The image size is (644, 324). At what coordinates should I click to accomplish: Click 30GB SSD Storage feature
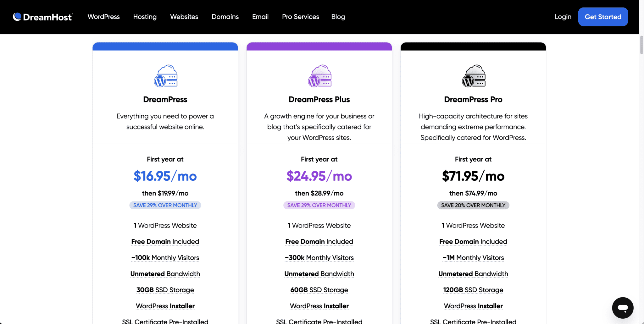[x=165, y=290]
